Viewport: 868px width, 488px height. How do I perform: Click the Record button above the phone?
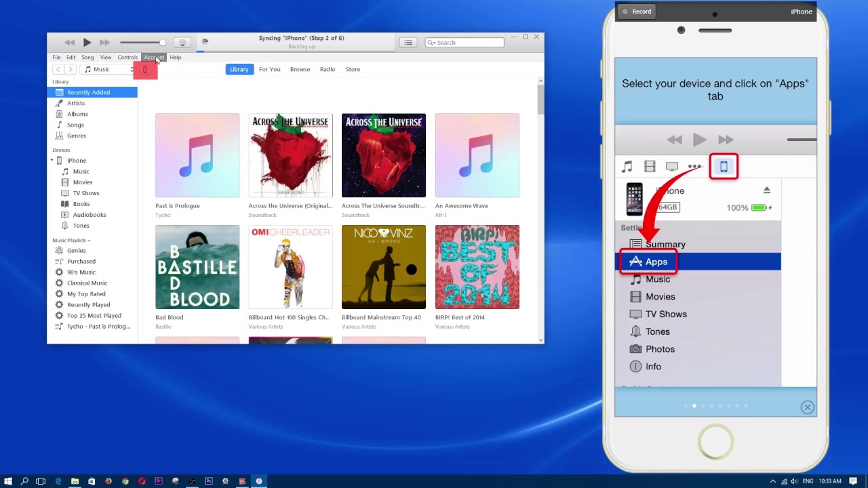pyautogui.click(x=637, y=12)
